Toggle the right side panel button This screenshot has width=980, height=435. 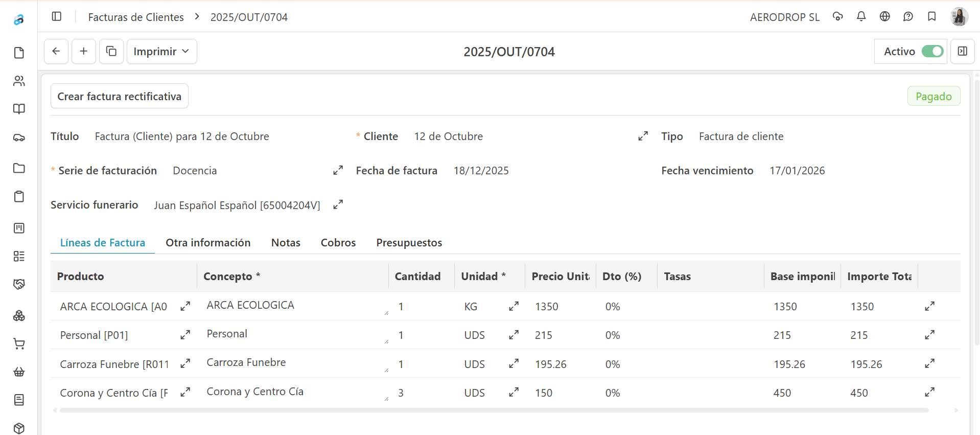coord(962,51)
